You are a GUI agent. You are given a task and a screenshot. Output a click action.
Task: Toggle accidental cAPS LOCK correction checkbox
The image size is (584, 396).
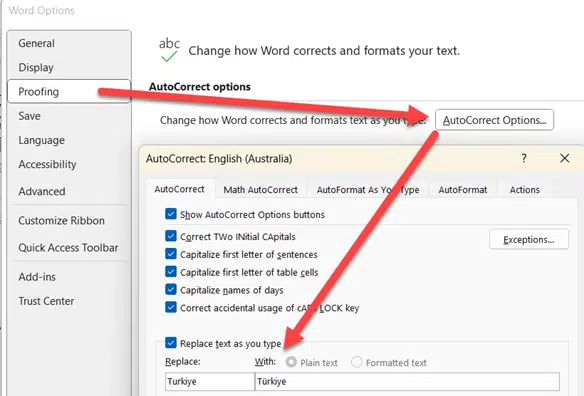(171, 307)
